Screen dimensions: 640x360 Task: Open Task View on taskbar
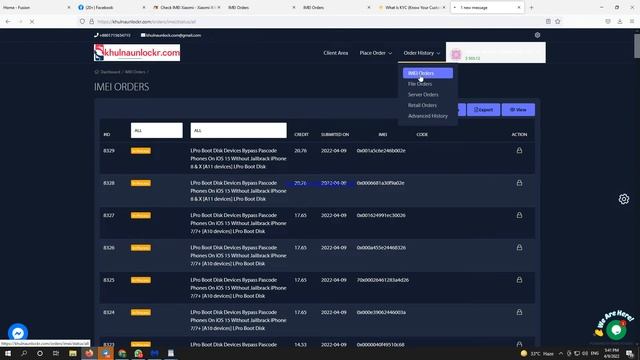[56, 353]
